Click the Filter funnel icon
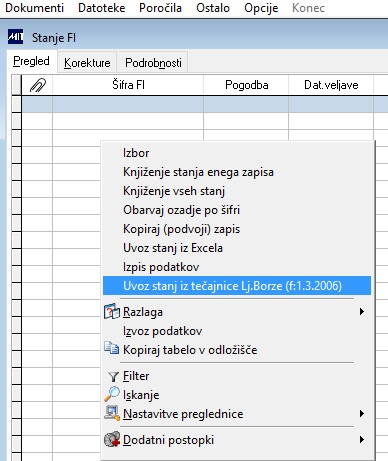The height and width of the screenshot is (461, 388). [x=113, y=377]
